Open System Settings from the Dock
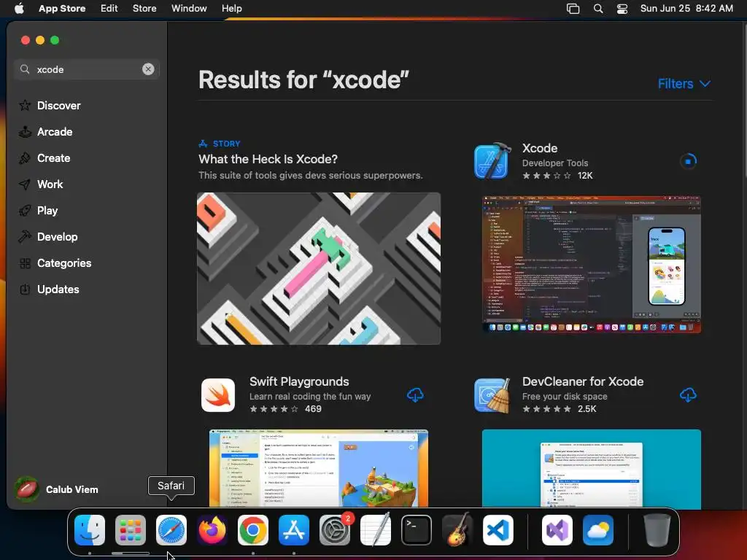Image resolution: width=747 pixels, height=560 pixels. tap(334, 530)
